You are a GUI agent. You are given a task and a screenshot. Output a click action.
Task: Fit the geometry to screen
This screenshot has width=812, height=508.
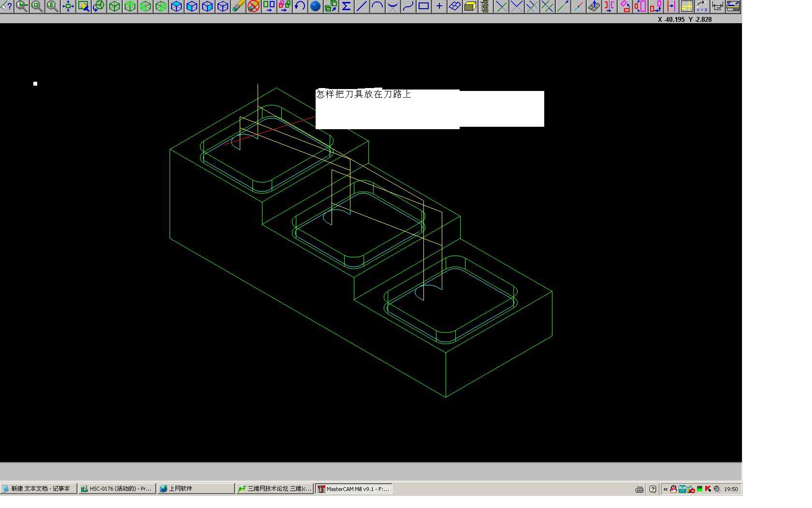click(x=68, y=6)
